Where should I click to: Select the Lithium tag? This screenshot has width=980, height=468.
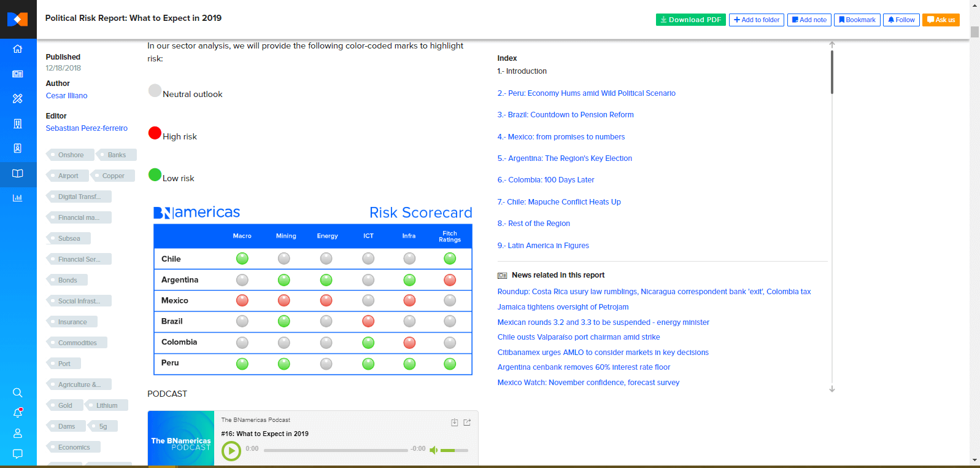coord(107,405)
